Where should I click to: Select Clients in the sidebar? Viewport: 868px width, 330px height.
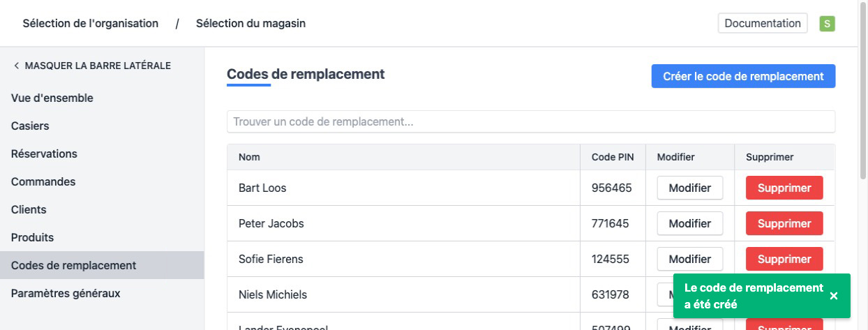pyautogui.click(x=29, y=209)
